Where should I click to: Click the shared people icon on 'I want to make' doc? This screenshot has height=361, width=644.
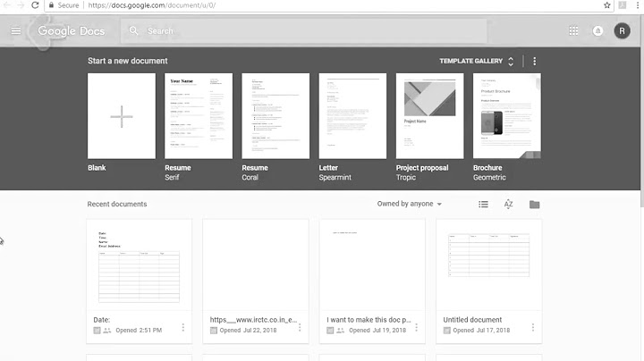[341, 331]
